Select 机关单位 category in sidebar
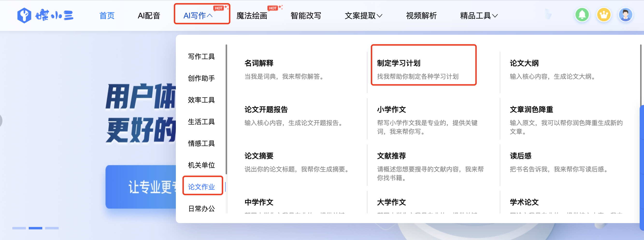Screen dimensions: 644x240 [201, 165]
